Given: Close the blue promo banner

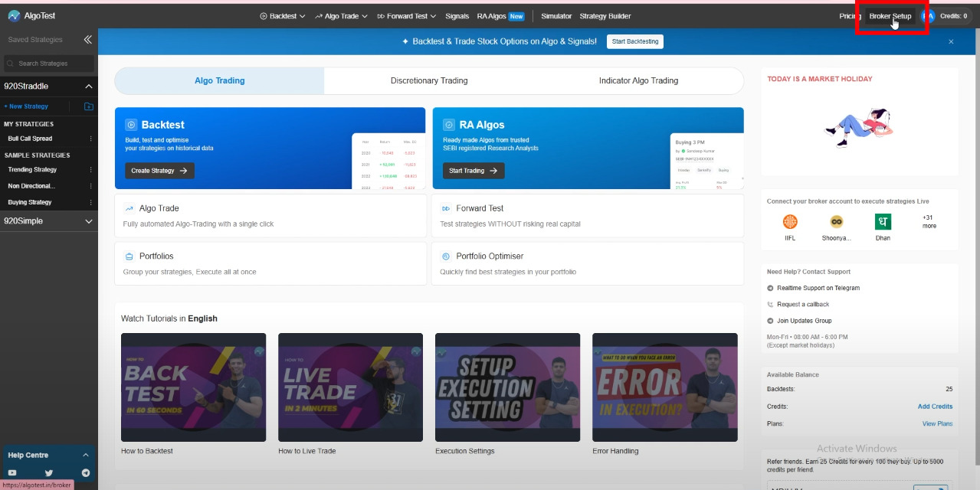Looking at the screenshot, I should 951,41.
